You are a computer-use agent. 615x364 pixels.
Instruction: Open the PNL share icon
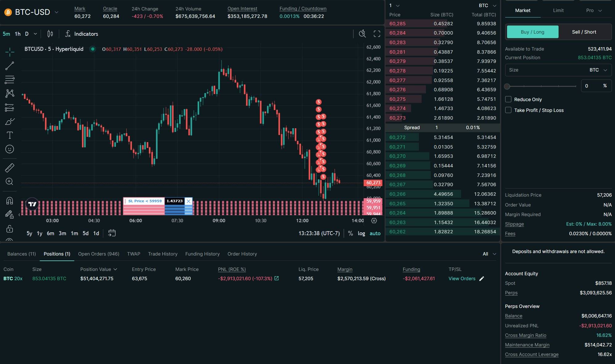(x=277, y=278)
